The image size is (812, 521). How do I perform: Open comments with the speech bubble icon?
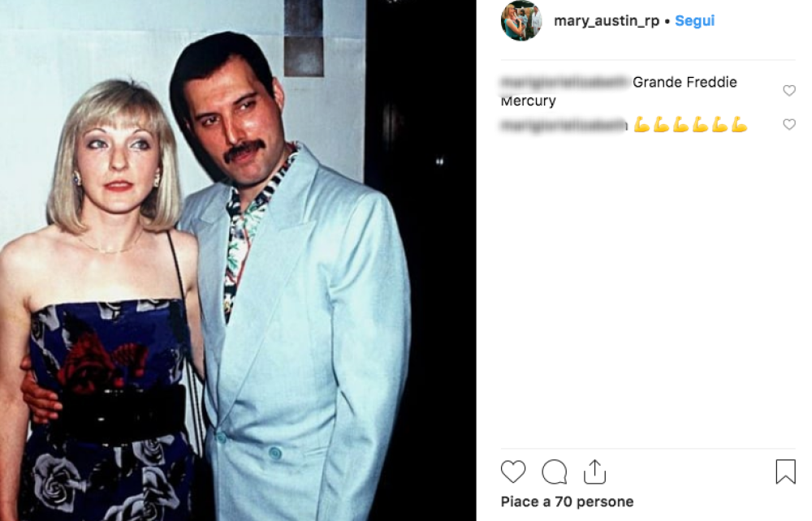pyautogui.click(x=553, y=470)
